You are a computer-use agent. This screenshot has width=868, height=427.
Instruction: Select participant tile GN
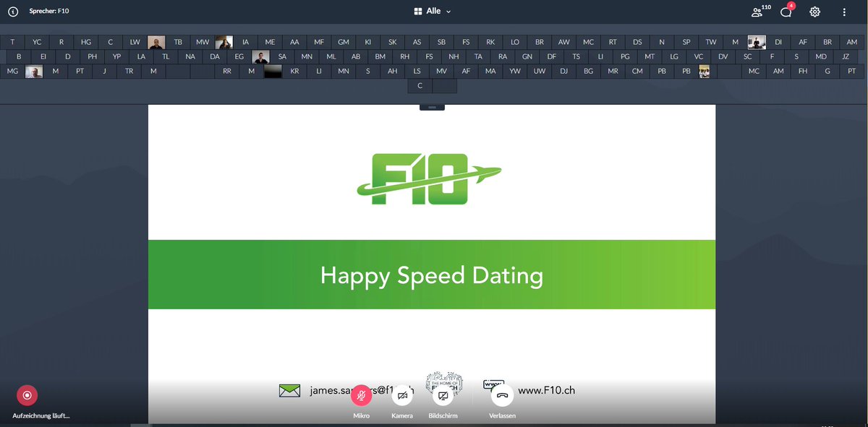tap(527, 56)
